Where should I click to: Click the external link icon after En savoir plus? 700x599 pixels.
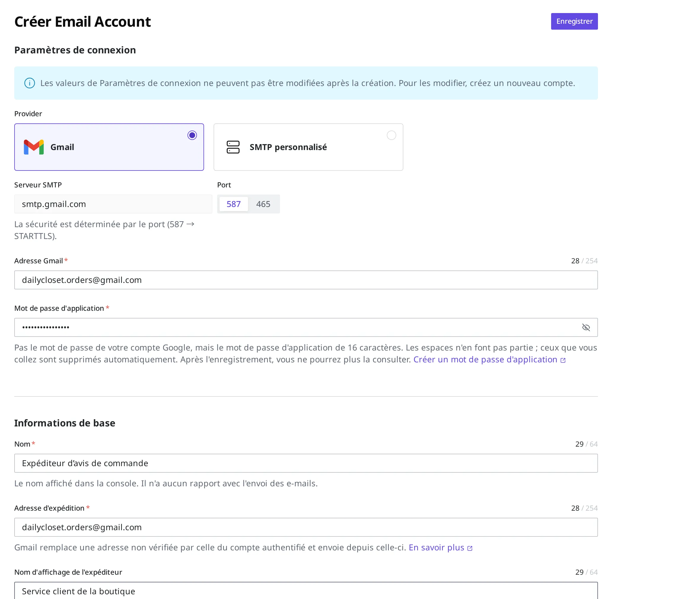pyautogui.click(x=469, y=548)
